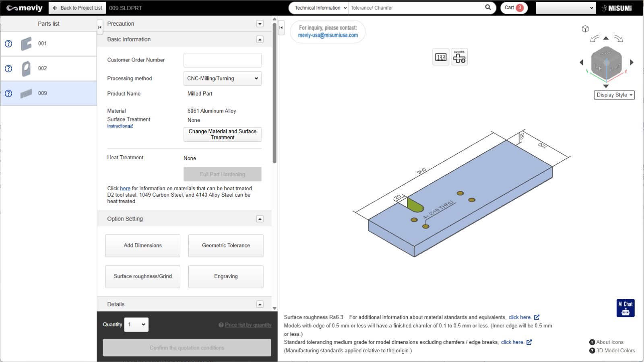Click the isometric home view cube icon
This screenshot has height=362, width=644.
[585, 29]
